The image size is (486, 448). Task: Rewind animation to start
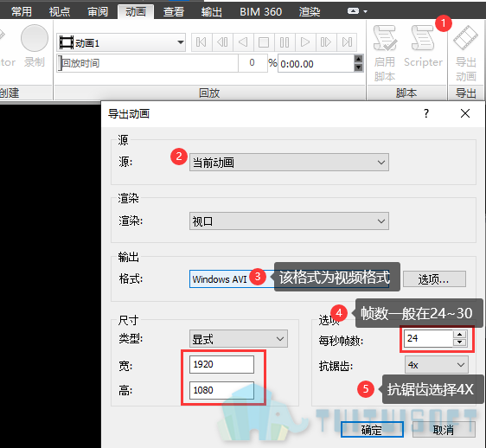201,42
